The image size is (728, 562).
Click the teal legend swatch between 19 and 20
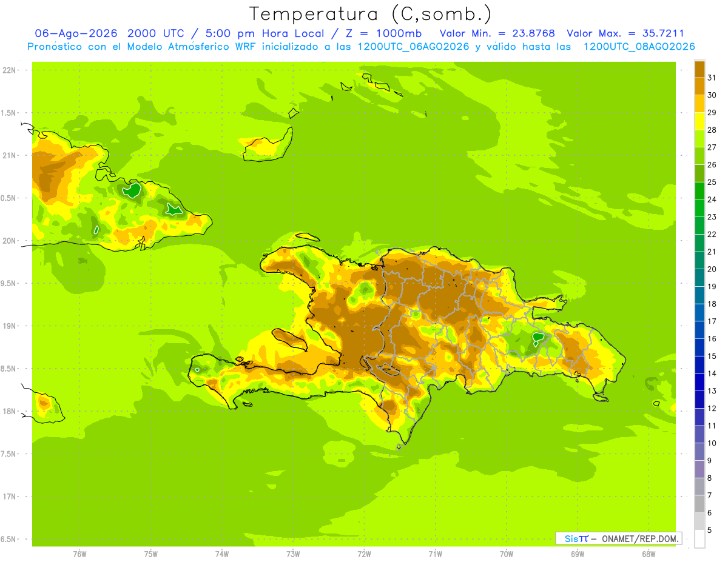click(699, 278)
